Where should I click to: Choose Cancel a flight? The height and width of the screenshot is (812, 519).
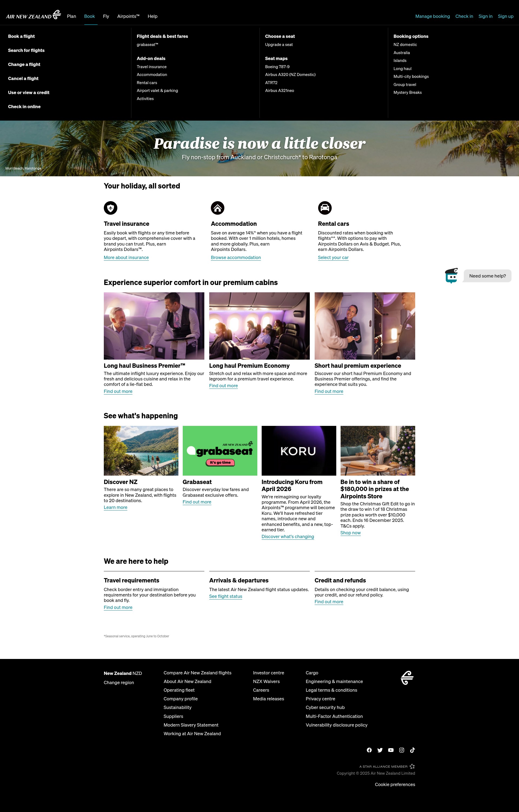(23, 79)
